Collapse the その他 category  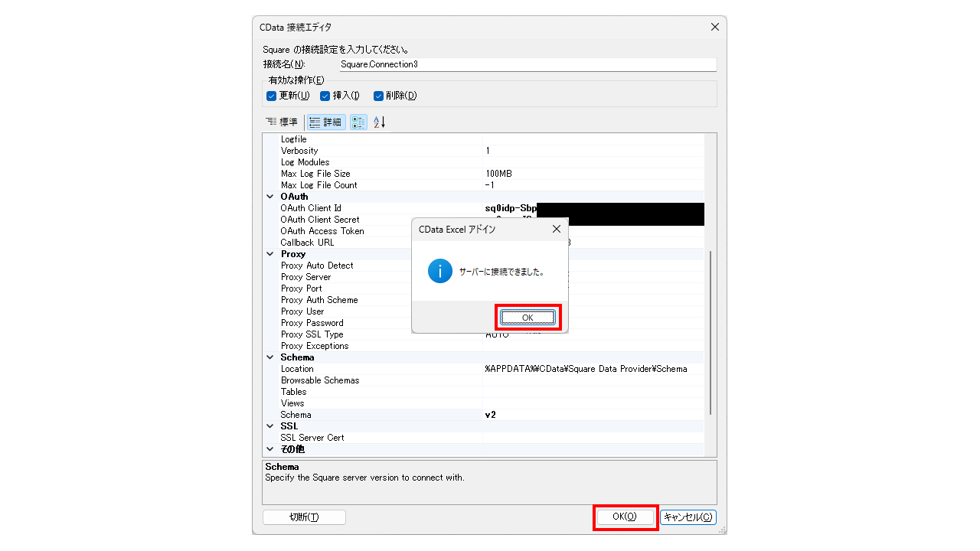tap(269, 449)
